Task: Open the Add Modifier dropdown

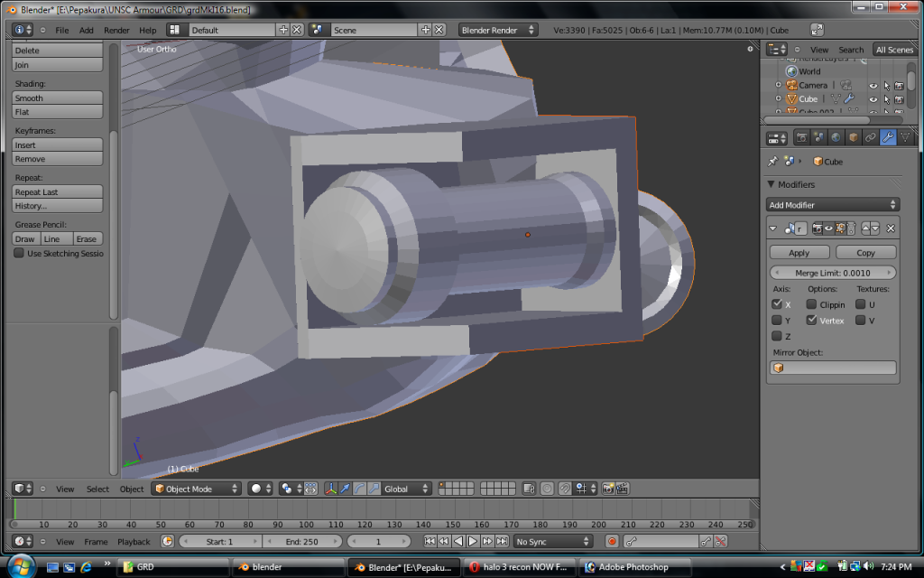Action: point(833,205)
